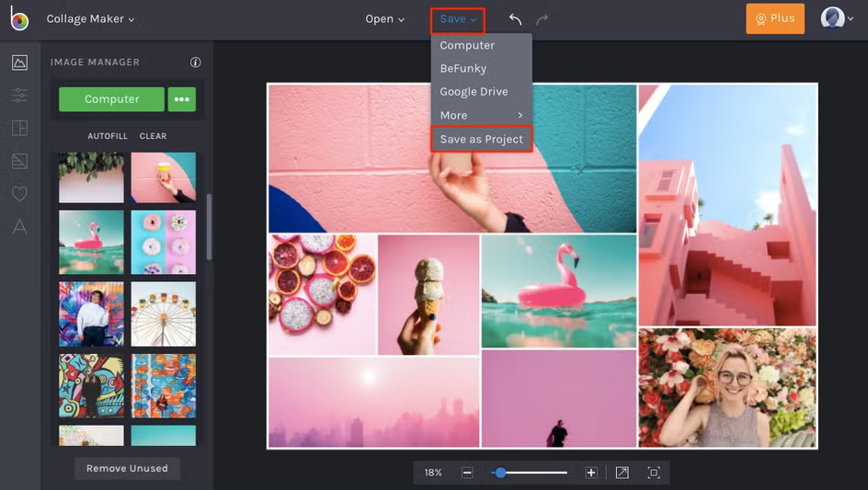868x490 pixels.
Task: Click the green Computer upload button
Action: 111,99
